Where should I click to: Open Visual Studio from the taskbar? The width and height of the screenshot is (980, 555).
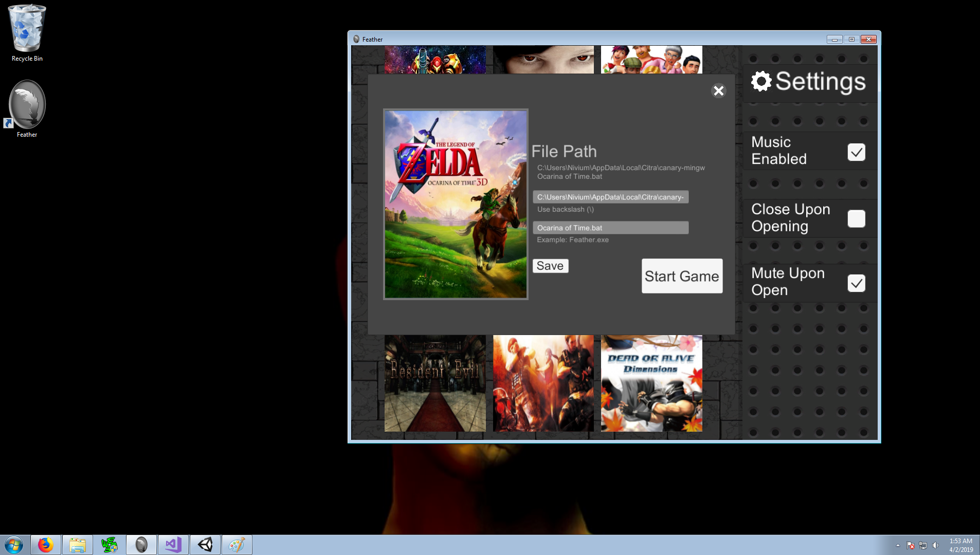click(x=173, y=545)
